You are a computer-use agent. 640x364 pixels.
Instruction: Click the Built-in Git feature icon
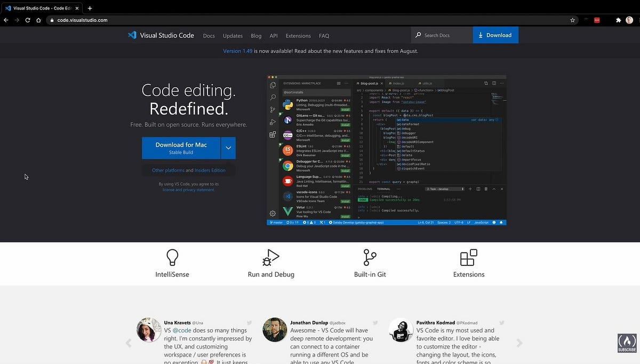[370, 257]
